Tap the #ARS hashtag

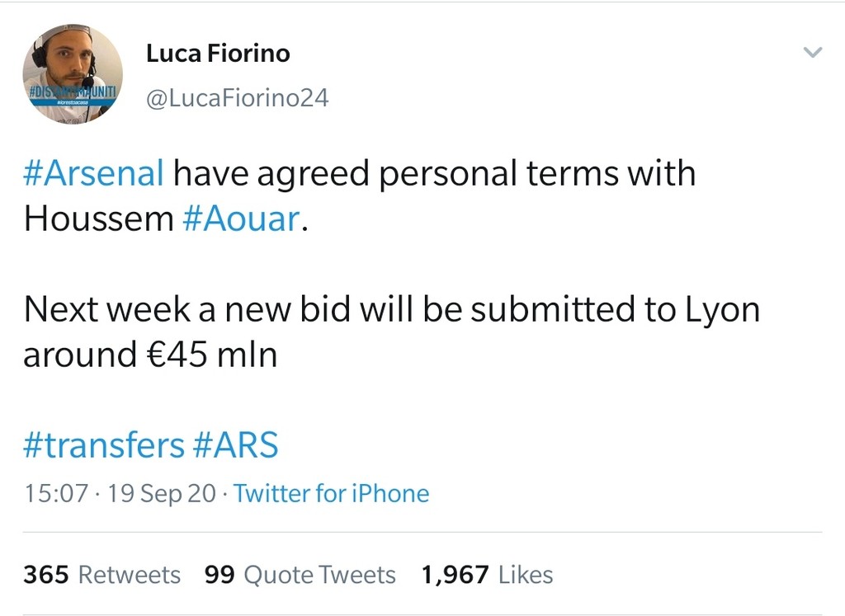coord(236,445)
